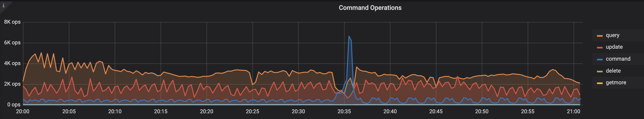Toggle the update series legend label
Image resolution: width=644 pixels, height=119 pixels.
[614, 47]
